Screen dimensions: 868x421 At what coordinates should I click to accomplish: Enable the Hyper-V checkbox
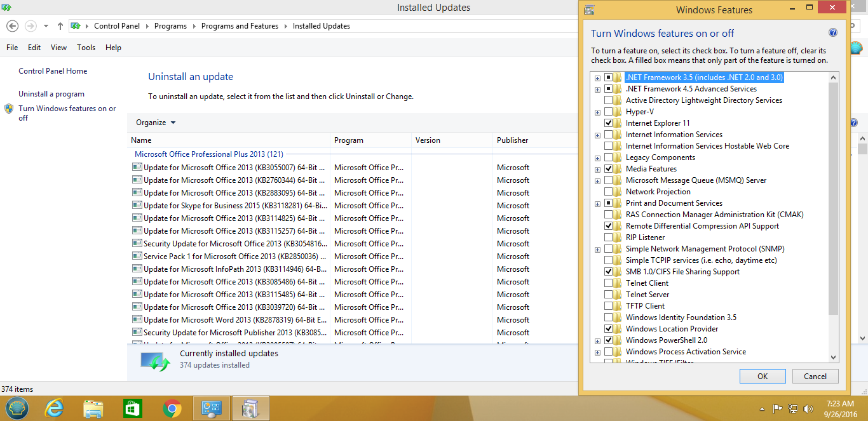click(x=608, y=112)
